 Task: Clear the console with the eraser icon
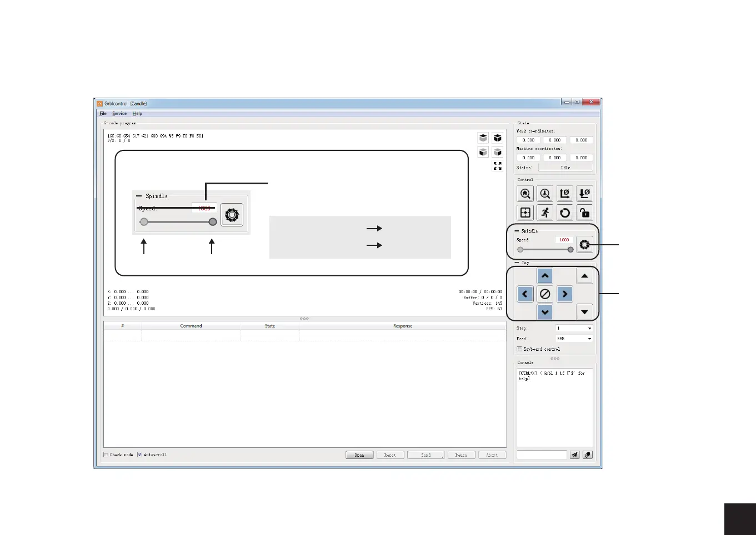pos(588,455)
